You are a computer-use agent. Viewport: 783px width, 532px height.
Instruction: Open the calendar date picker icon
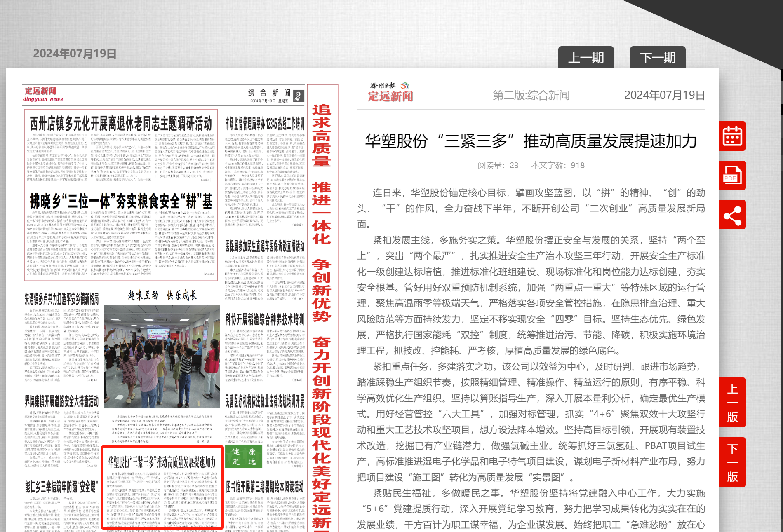click(x=732, y=136)
